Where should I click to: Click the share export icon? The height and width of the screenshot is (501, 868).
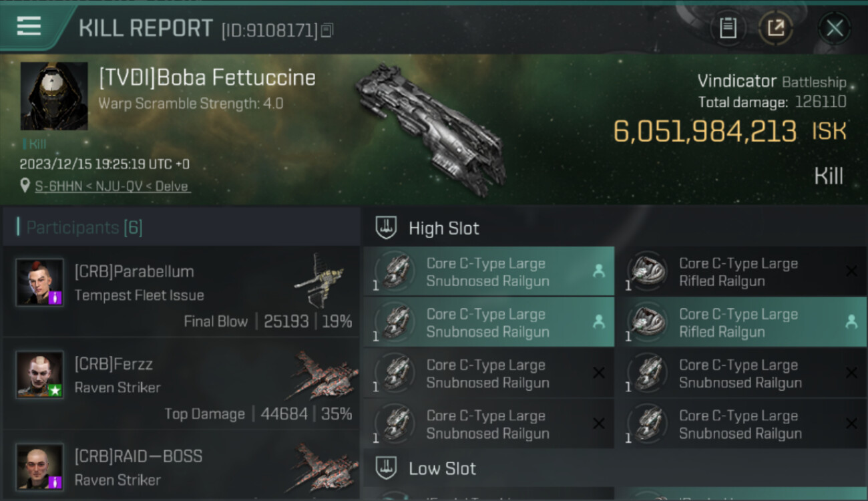775,28
